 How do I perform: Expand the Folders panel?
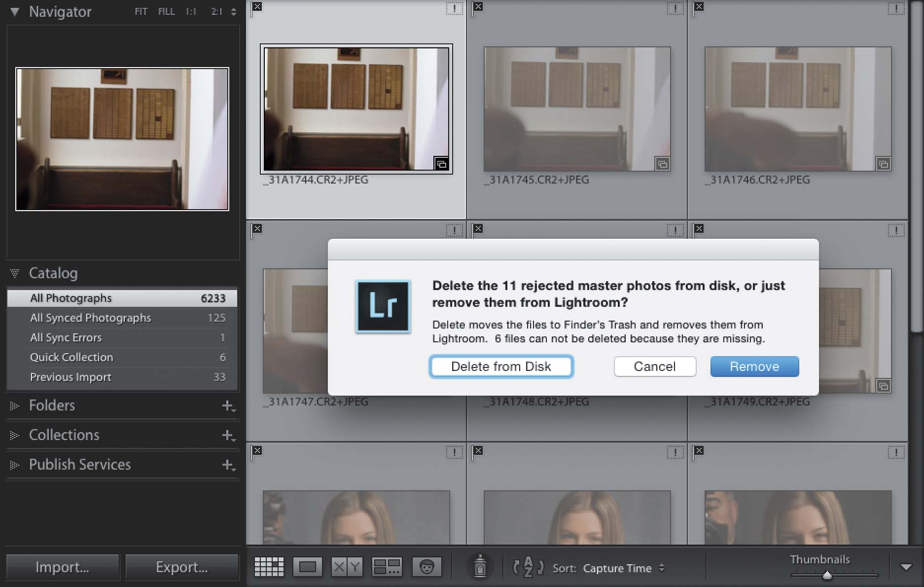[x=15, y=406]
